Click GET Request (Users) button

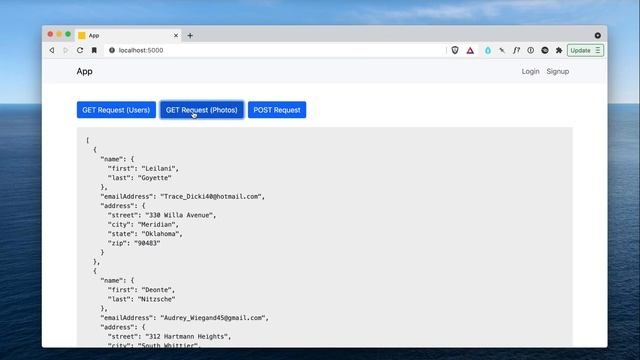click(x=116, y=110)
